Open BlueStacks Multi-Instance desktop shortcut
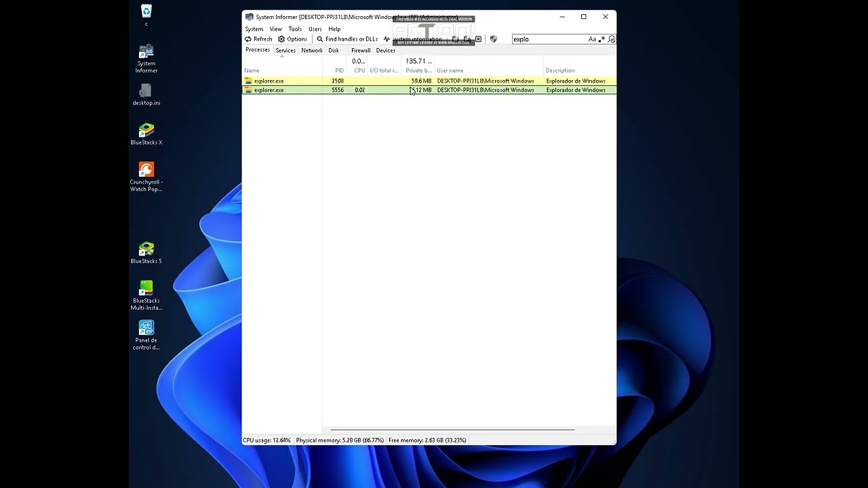 (146, 296)
